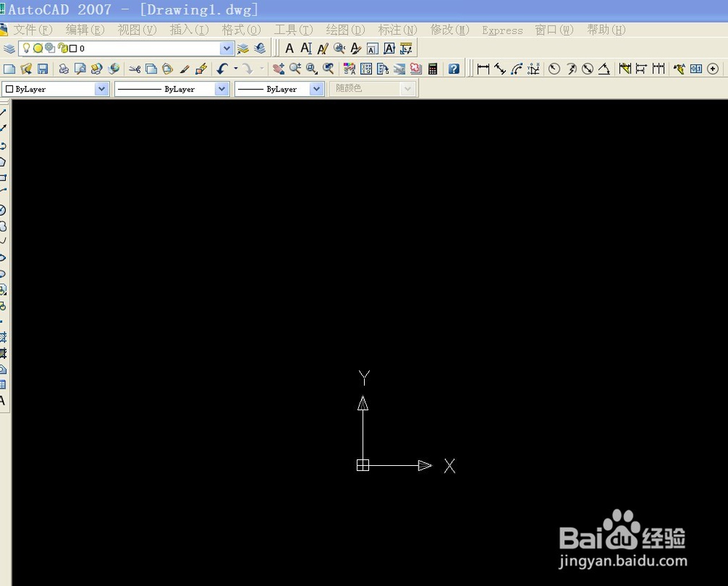Open Find and Replace text icon
This screenshot has width=728, height=586.
[x=339, y=48]
